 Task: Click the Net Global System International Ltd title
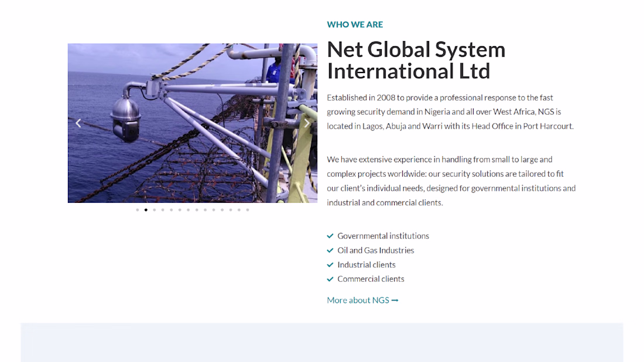(416, 60)
